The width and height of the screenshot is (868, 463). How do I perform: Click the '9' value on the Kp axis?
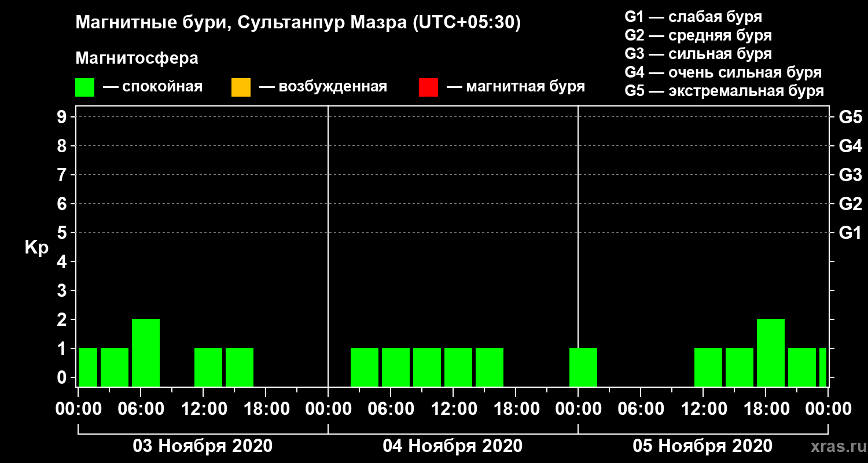(x=63, y=117)
